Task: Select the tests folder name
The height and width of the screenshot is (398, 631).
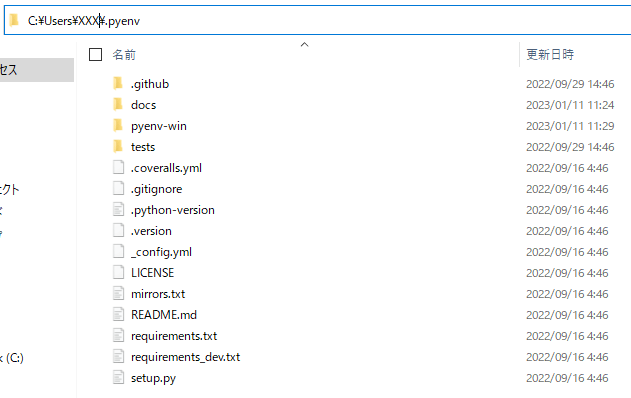Action: tap(143, 147)
